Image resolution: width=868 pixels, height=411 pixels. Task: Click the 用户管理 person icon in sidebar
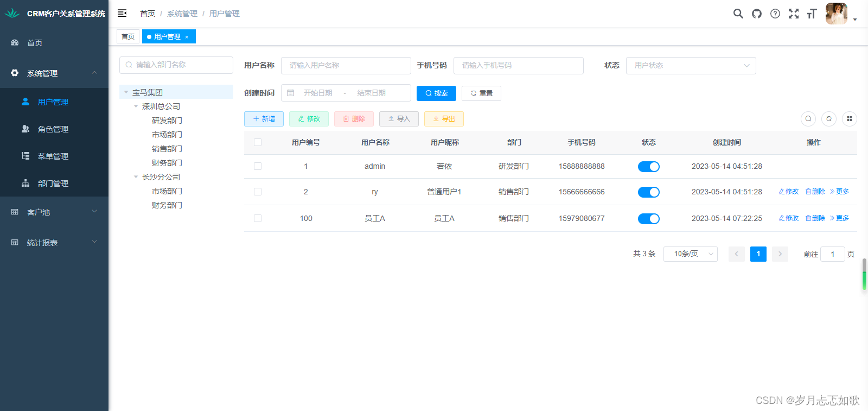click(x=25, y=102)
